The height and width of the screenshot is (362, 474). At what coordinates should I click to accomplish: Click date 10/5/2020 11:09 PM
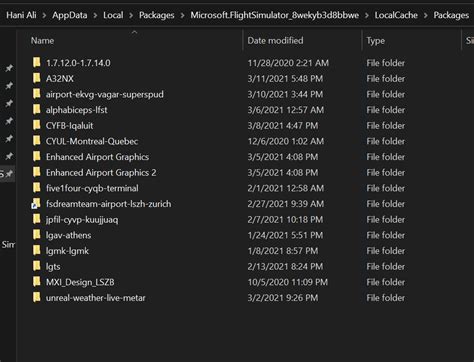coord(288,282)
